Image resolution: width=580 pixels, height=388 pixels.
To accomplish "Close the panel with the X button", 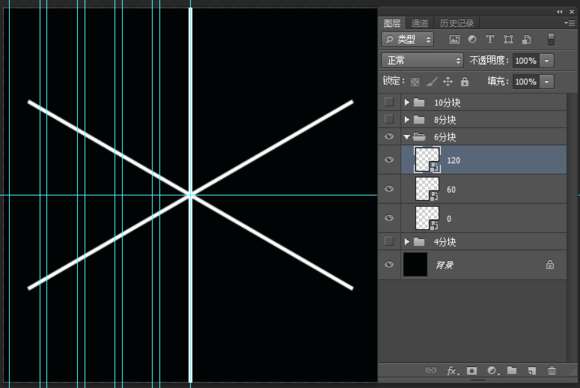I will coord(572,12).
